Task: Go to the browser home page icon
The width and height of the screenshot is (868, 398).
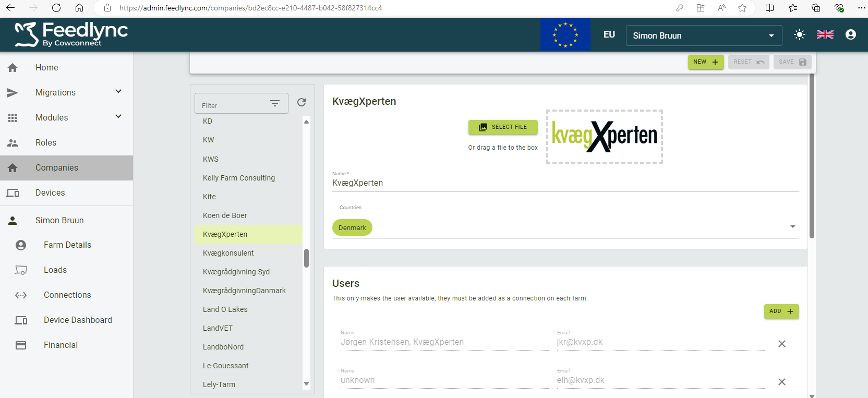Action: click(x=79, y=8)
